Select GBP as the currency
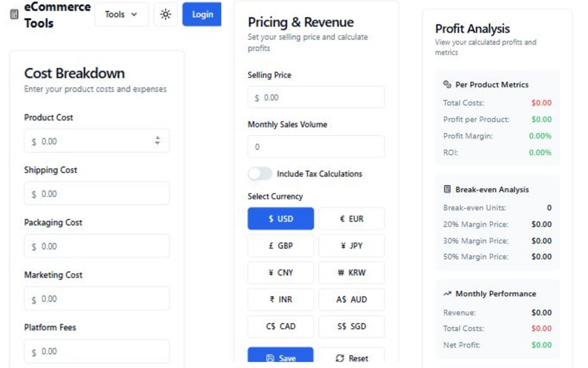Viewport: 588px width, 368px height. coord(280,245)
